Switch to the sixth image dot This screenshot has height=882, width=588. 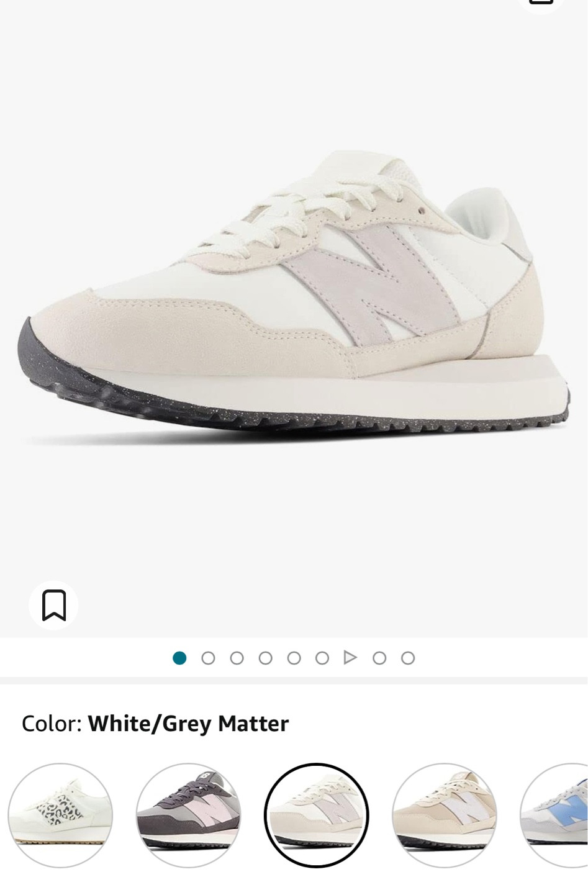click(x=322, y=658)
